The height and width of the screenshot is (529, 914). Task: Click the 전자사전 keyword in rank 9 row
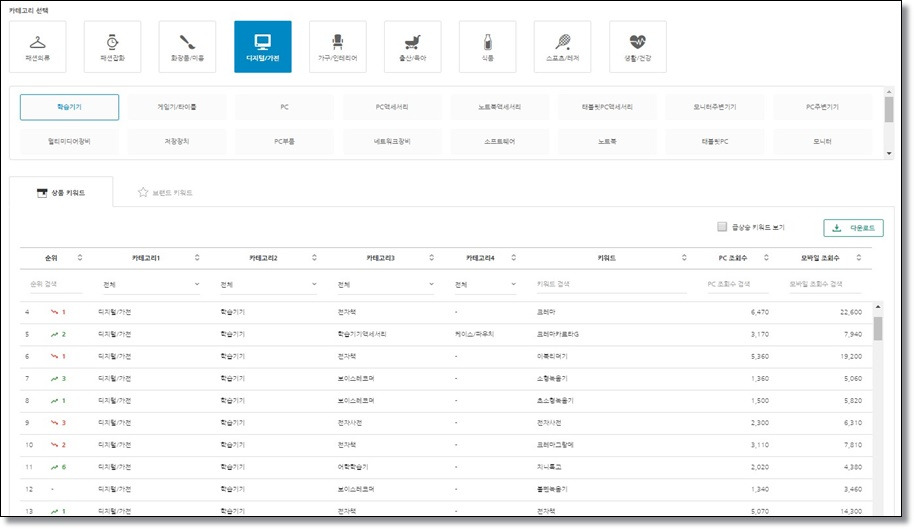pyautogui.click(x=549, y=423)
